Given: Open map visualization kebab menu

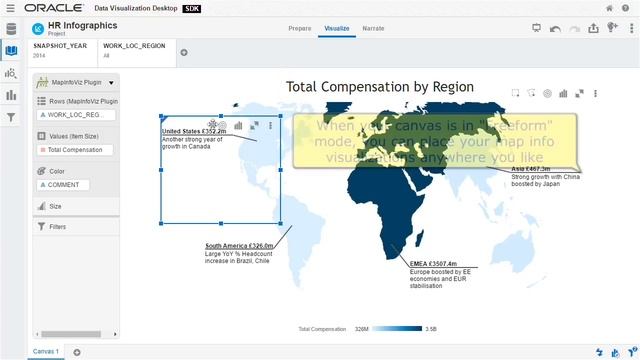Looking at the screenshot, I should [x=596, y=93].
